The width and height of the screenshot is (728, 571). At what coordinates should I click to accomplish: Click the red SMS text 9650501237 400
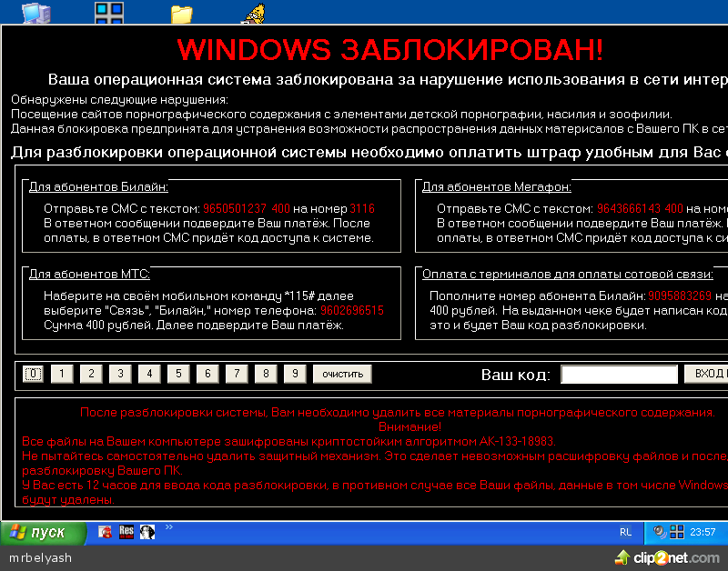(247, 209)
